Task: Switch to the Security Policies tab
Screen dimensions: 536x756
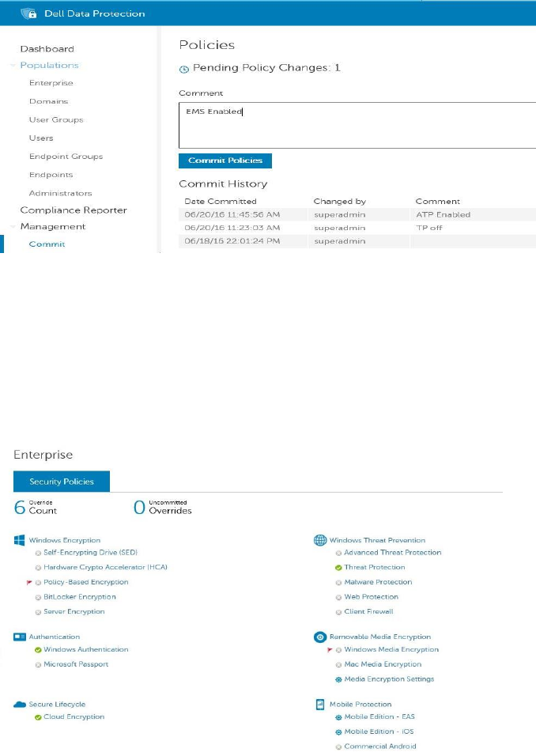Action: coord(62,482)
